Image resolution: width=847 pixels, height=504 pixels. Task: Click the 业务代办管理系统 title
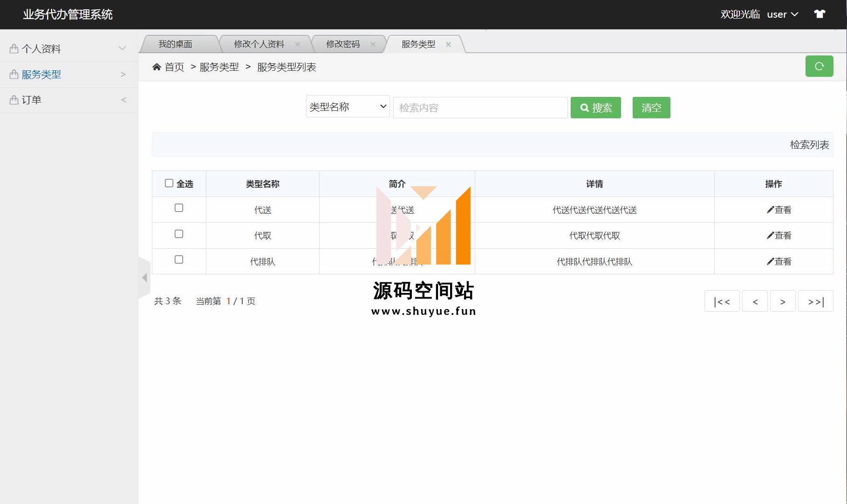pos(68,14)
